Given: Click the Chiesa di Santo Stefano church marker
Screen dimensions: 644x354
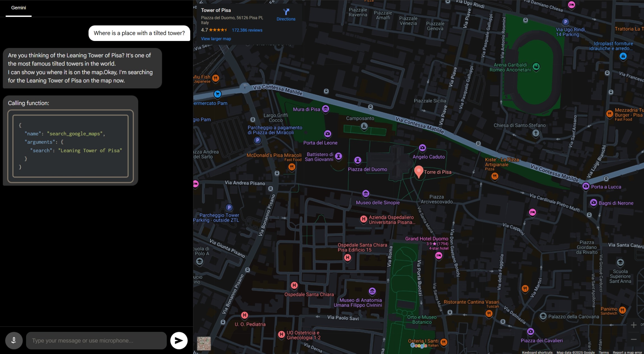Looking at the screenshot, I should (536, 133).
